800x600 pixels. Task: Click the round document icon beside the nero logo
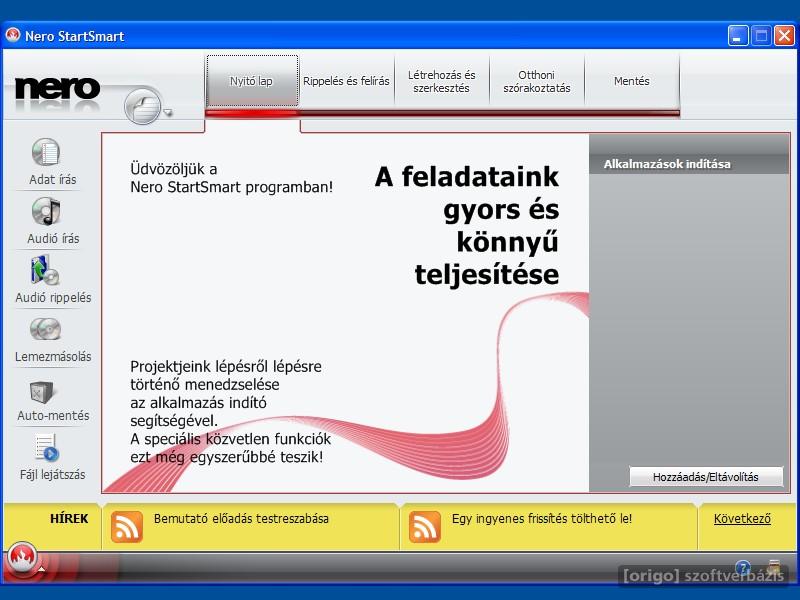tap(143, 106)
